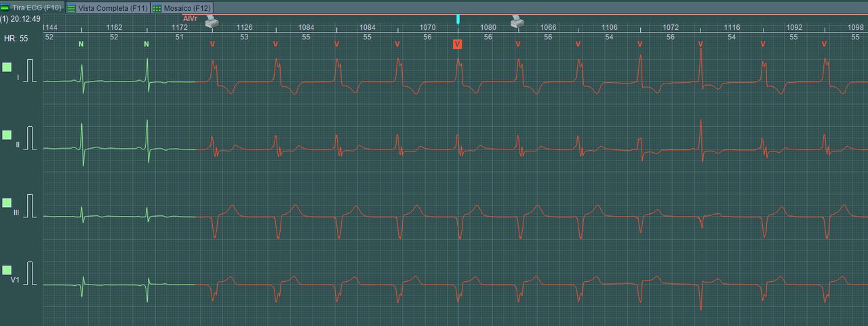Screen dimensions: 868x326
Task: Open the Mosaico (F12) tab
Action: coord(182,7)
